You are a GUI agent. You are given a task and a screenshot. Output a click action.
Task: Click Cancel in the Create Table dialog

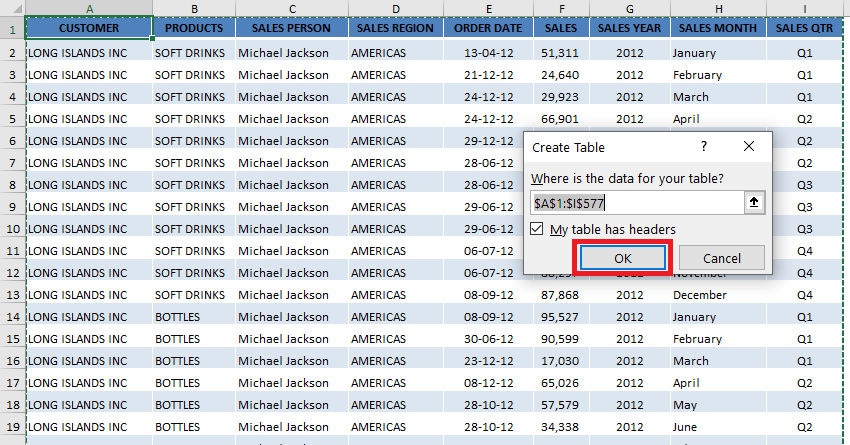pyautogui.click(x=722, y=258)
